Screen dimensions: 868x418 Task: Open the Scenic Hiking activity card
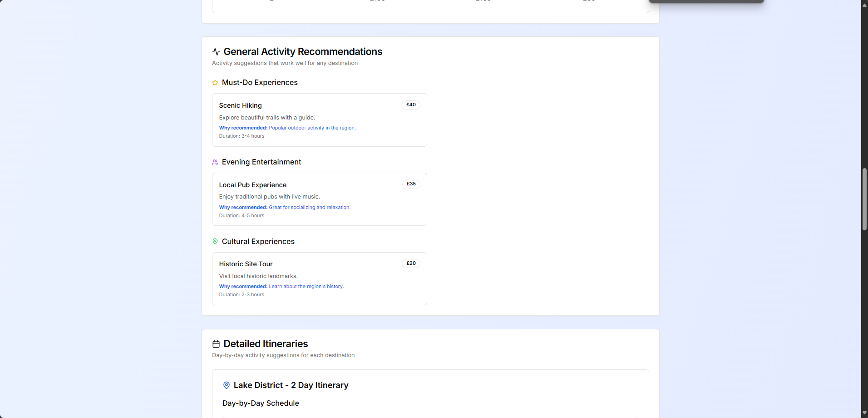click(319, 119)
